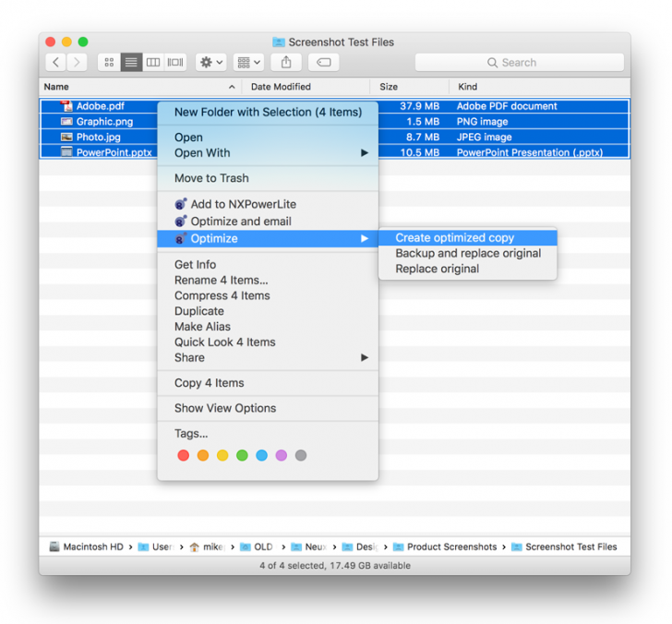The image size is (672, 624).
Task: Click the Optimize submenu entry
Action: coord(268,239)
